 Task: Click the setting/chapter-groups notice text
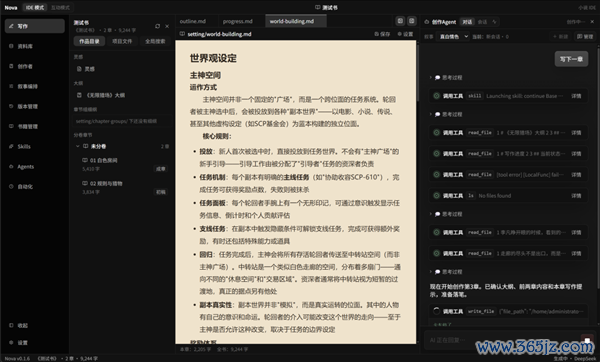[x=116, y=121]
